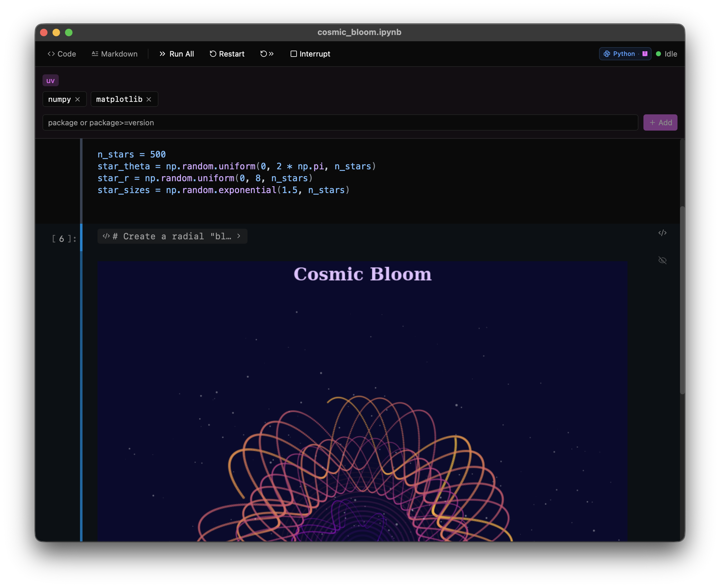Viewport: 720px width, 588px height.
Task: Open the Python kernel selector
Action: (x=625, y=54)
